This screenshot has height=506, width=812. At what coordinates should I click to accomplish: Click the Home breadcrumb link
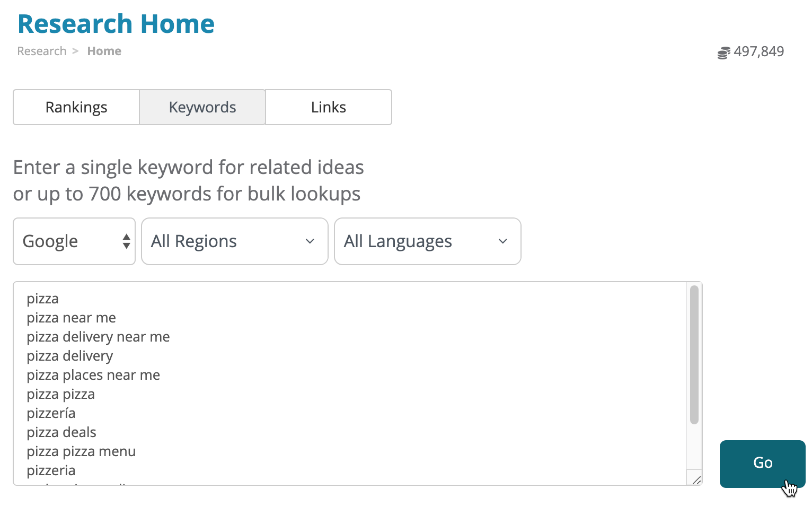104,51
